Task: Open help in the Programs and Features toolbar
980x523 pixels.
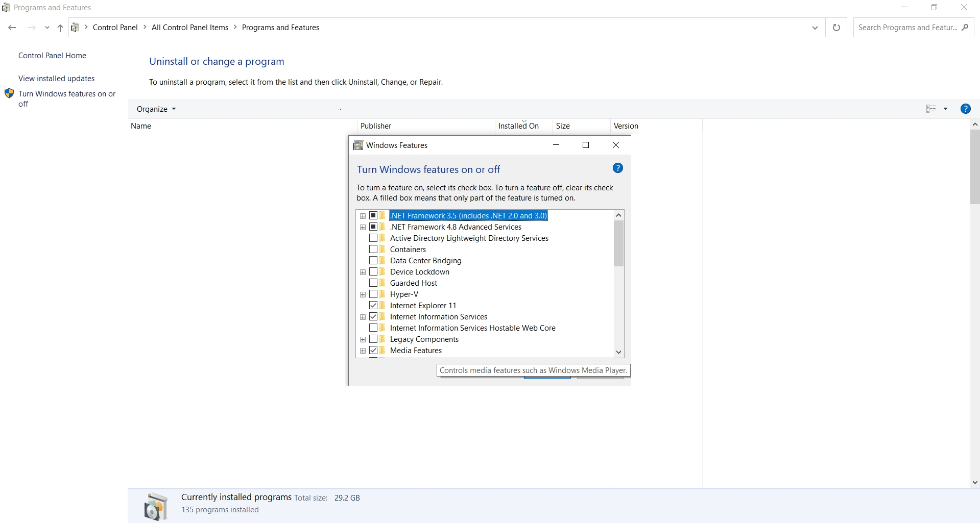Action: pos(965,109)
